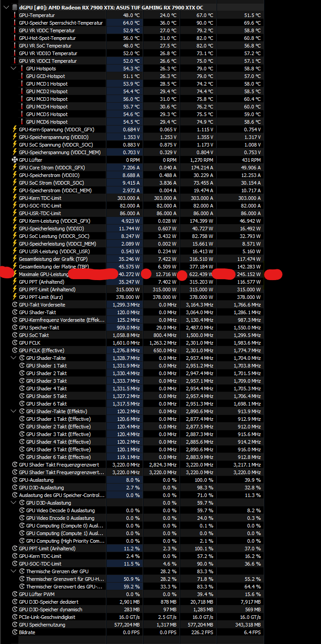Image resolution: width=321 pixels, height=644 pixels.
Task: Collapse the GPU Shader-Takte subgroup
Action: tap(13, 358)
